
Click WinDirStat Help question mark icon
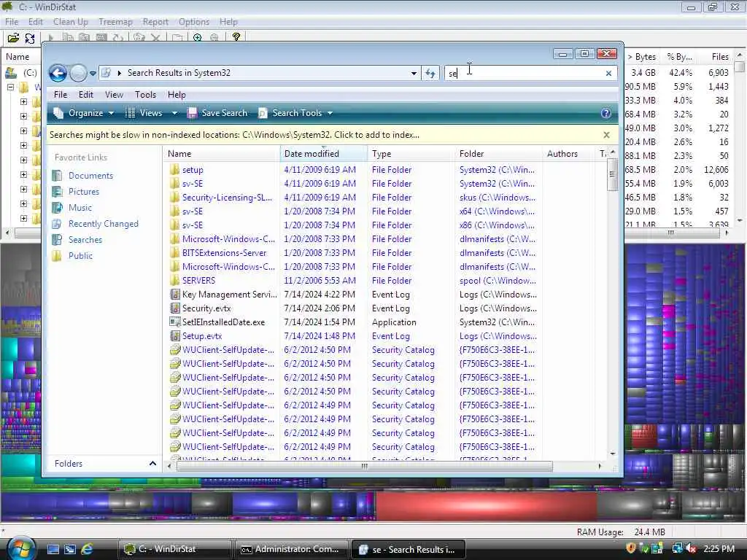(236, 37)
